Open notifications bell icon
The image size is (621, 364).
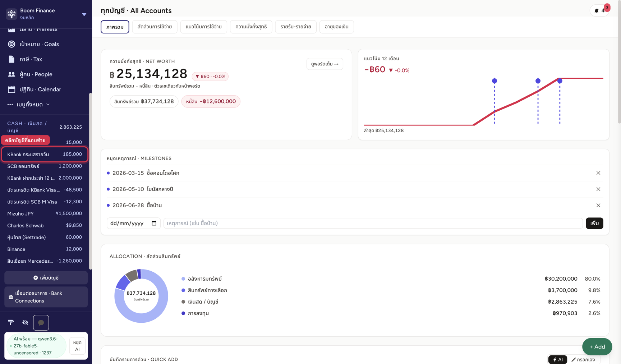point(597,11)
